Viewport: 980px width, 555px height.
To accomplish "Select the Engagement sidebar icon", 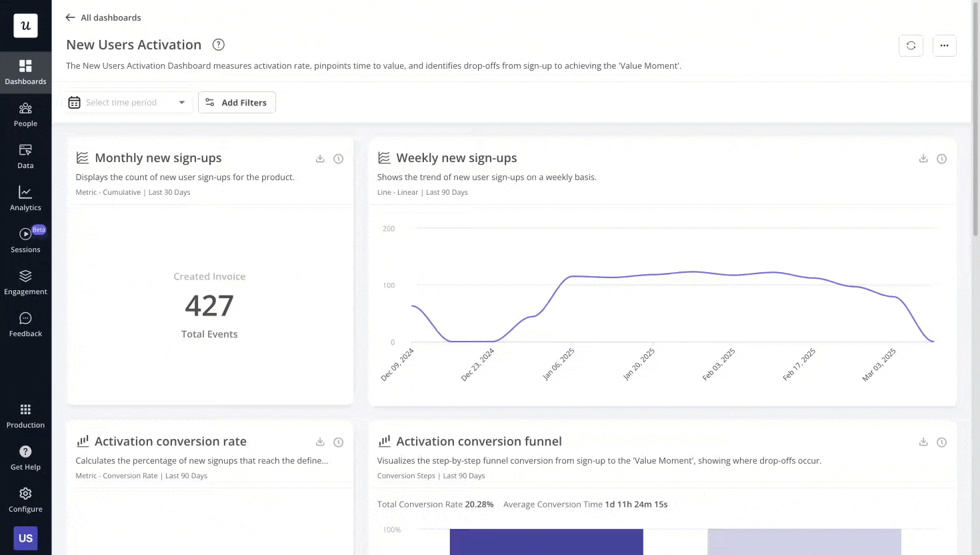I will tap(25, 282).
